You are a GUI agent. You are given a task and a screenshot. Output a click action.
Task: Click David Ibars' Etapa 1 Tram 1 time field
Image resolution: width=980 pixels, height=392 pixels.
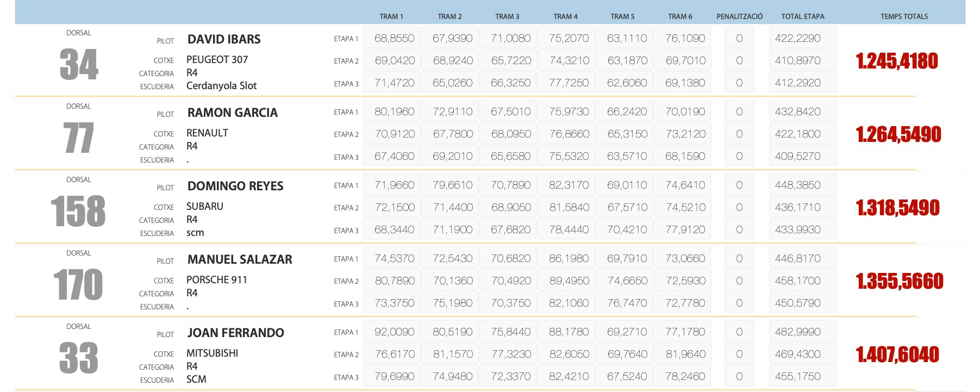coord(391,39)
